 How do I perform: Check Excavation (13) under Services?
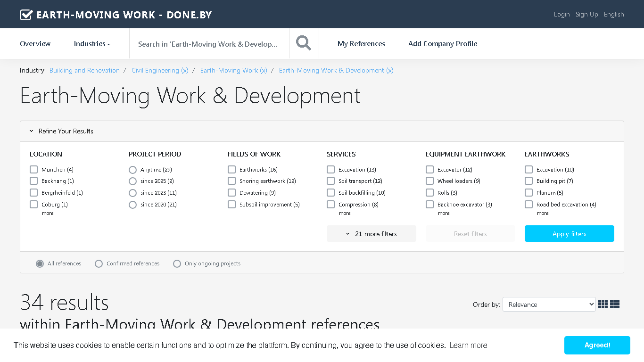[x=330, y=169]
